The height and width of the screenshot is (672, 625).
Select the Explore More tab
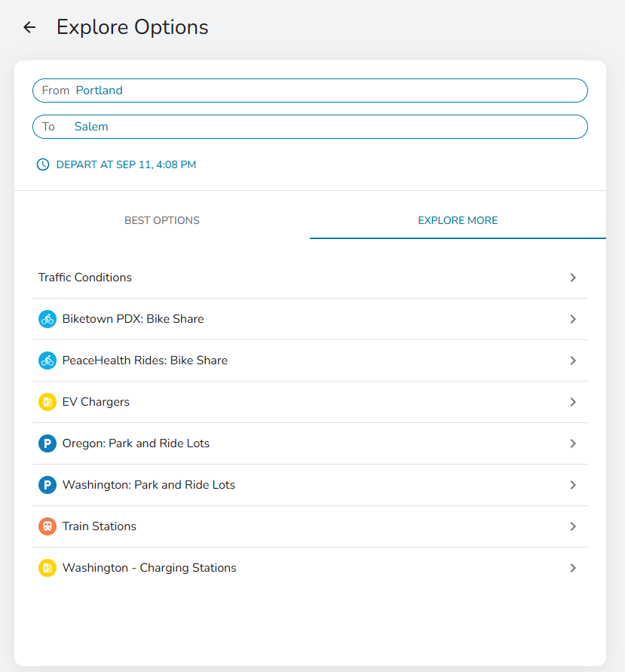[x=458, y=220]
